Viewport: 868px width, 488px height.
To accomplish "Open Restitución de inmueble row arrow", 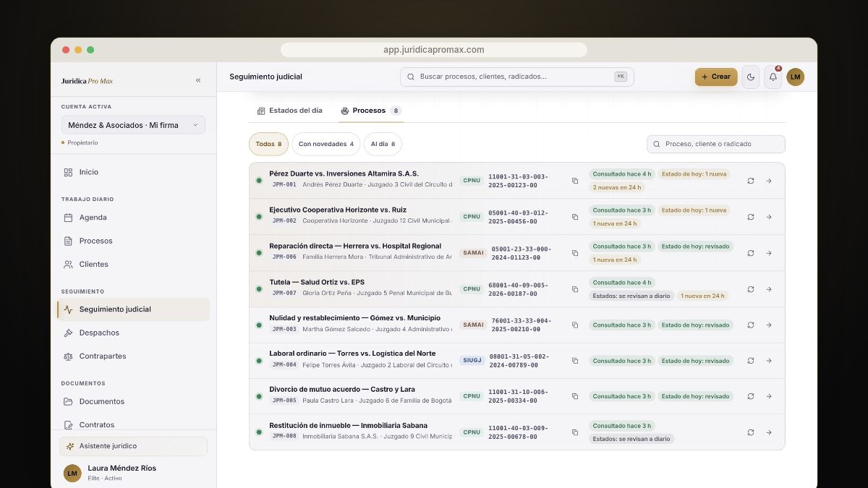I will click(x=769, y=432).
